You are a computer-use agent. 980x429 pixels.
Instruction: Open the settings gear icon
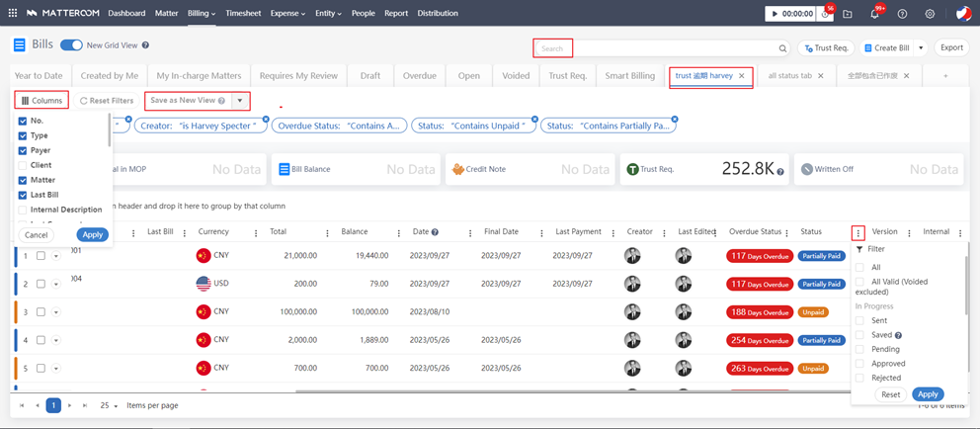[930, 14]
